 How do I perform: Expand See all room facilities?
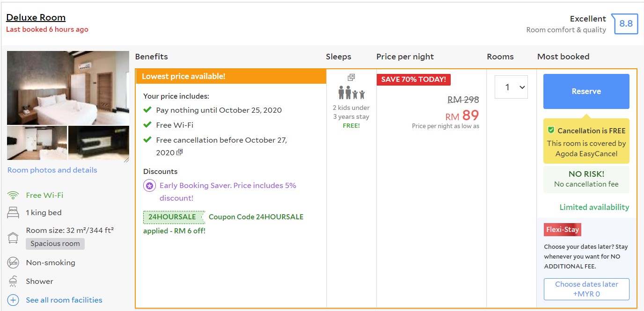[64, 300]
